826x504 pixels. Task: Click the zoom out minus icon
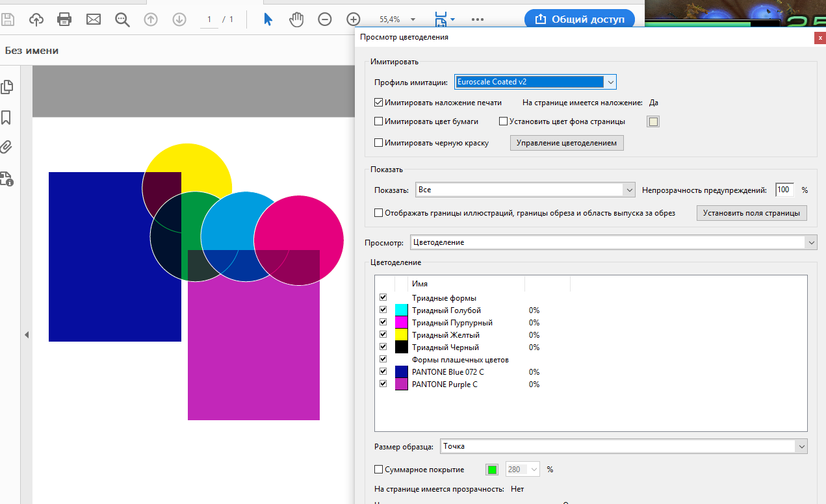(x=325, y=19)
